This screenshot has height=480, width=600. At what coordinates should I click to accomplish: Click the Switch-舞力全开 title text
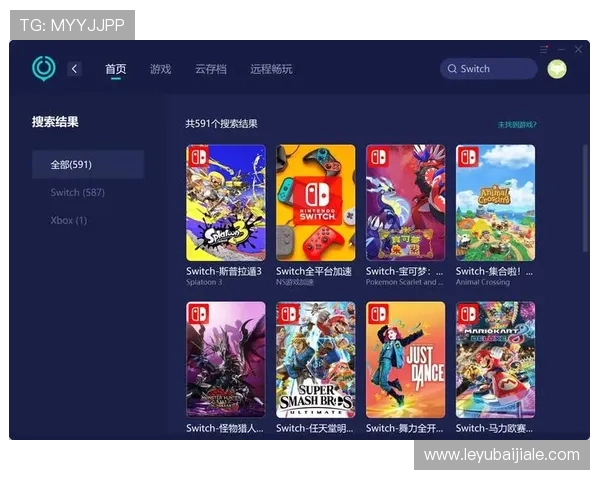(x=404, y=428)
